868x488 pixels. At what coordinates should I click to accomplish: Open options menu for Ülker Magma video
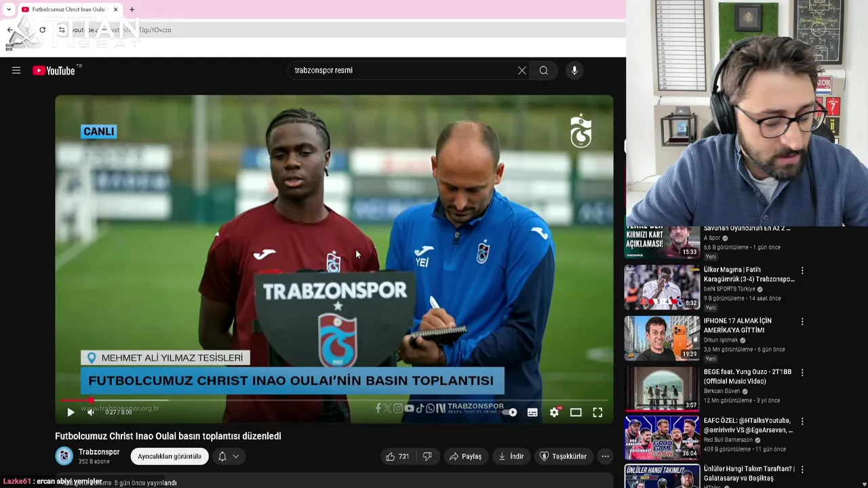pyautogui.click(x=802, y=270)
